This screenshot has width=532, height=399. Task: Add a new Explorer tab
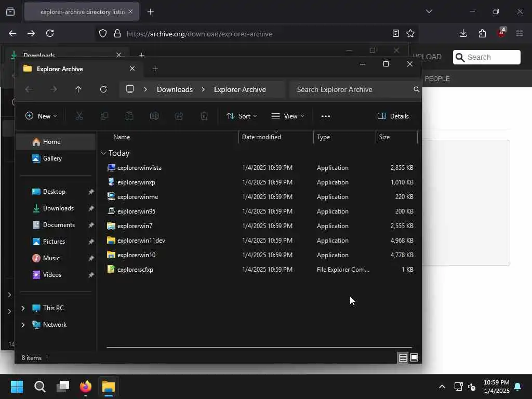tap(155, 69)
